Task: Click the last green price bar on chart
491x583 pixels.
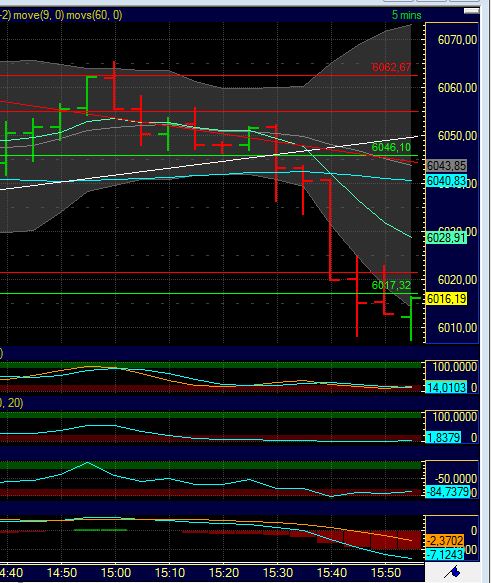Action: pyautogui.click(x=411, y=318)
